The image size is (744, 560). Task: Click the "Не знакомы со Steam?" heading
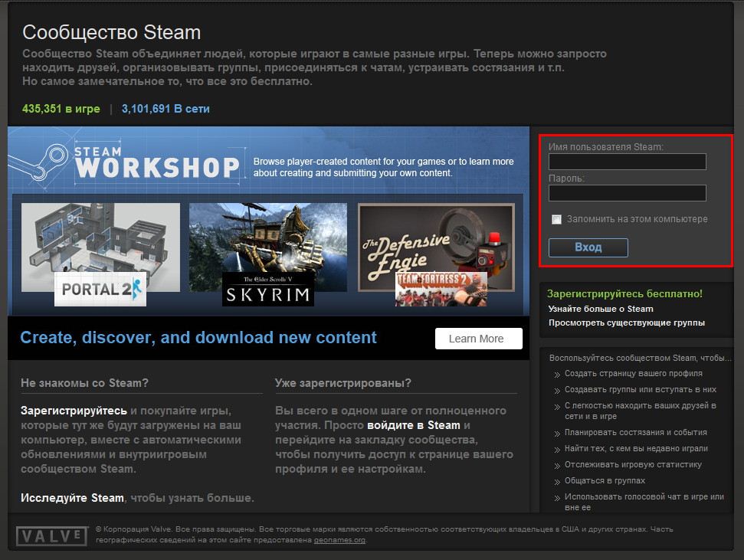(84, 383)
